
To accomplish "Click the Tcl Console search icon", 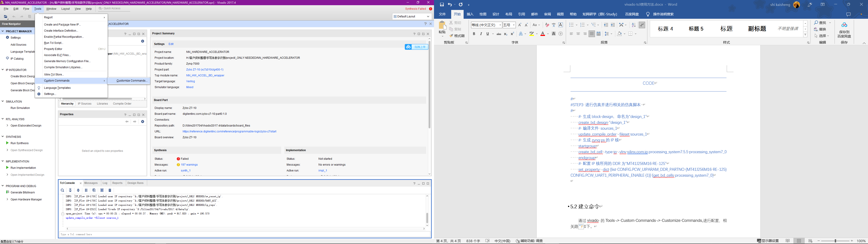I will (62, 190).
